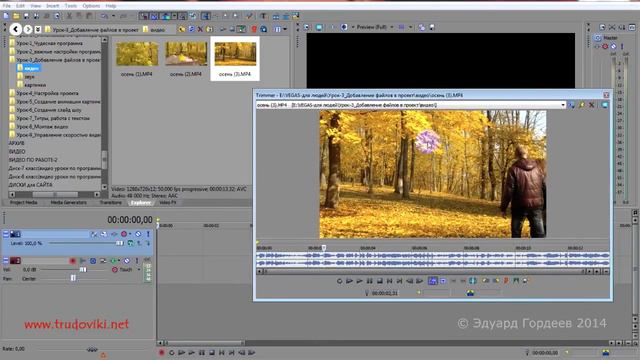Open Trimmer media history dropdown
This screenshot has height=360, width=640.
click(x=563, y=105)
